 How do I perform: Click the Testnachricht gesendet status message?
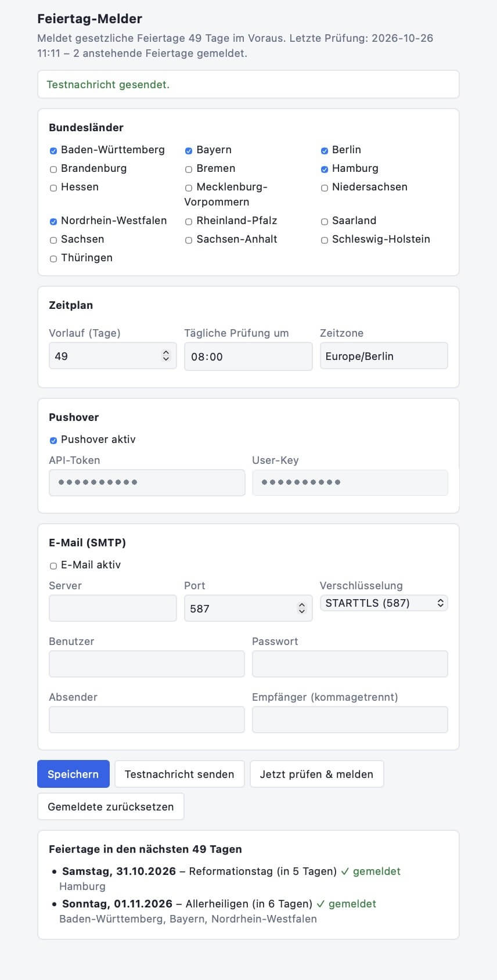[248, 85]
